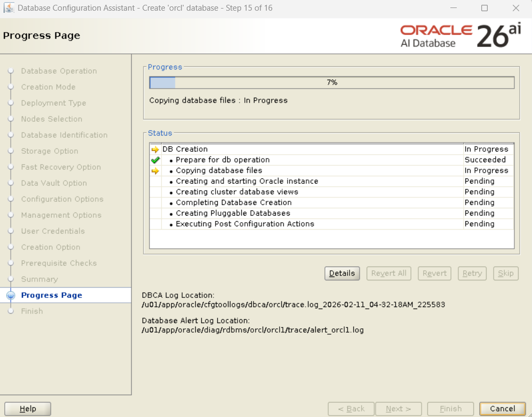Cancel the database creation
Screen dimensions: 532x417
pyautogui.click(x=502, y=409)
